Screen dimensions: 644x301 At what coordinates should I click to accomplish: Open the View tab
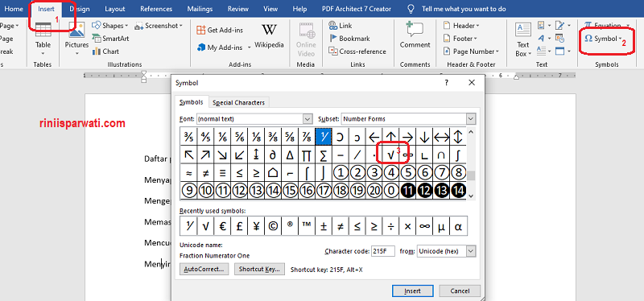270,9
